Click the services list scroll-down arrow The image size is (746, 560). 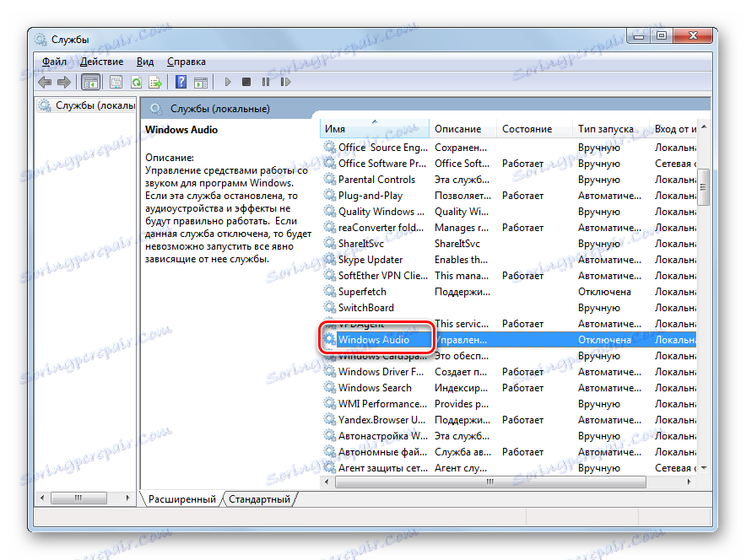tap(704, 468)
